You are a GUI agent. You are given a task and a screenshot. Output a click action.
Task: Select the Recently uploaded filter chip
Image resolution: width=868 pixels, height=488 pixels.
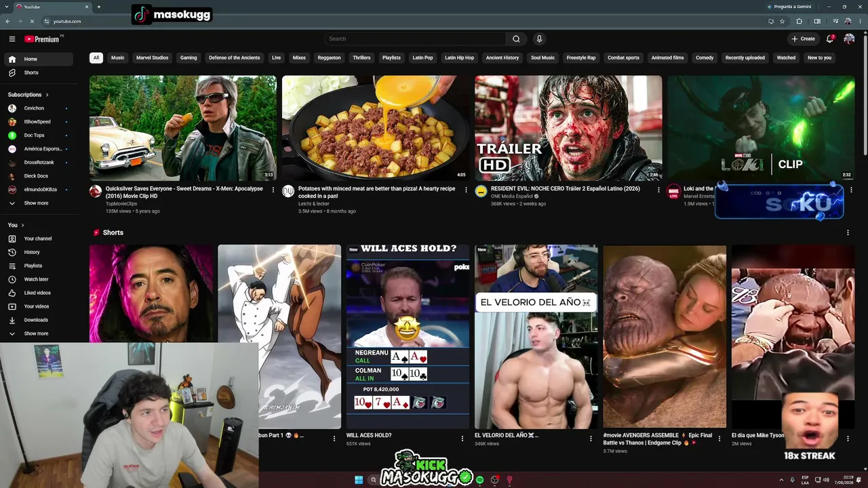coord(745,58)
